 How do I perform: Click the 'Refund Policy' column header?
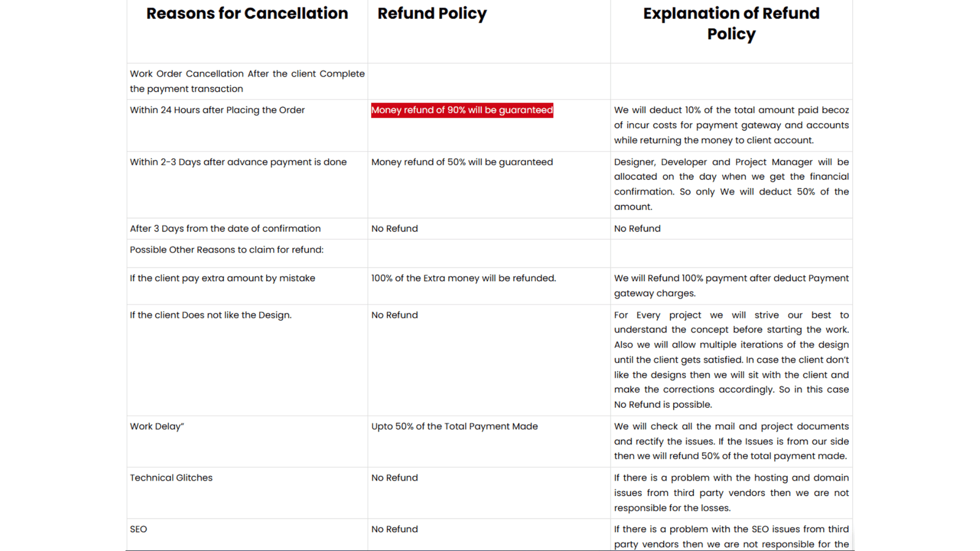[x=432, y=13]
